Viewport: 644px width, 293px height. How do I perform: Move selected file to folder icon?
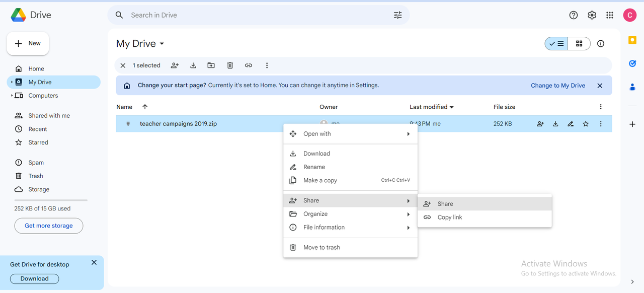click(x=211, y=65)
